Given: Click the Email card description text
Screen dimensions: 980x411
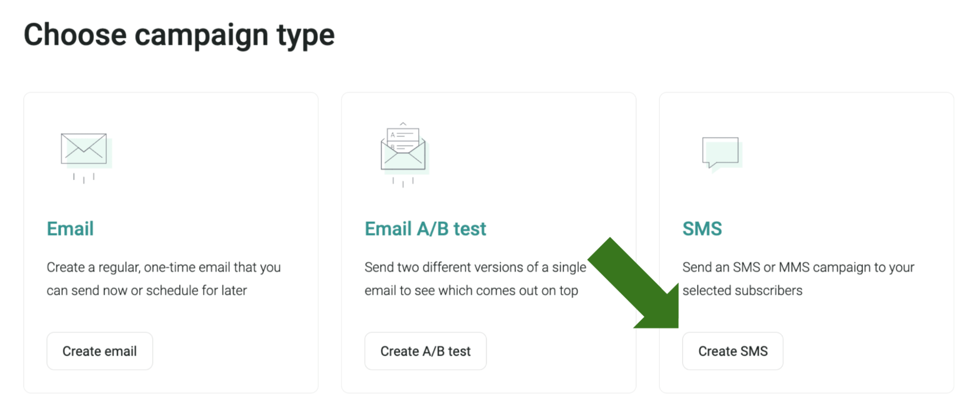Looking at the screenshot, I should pos(163,278).
